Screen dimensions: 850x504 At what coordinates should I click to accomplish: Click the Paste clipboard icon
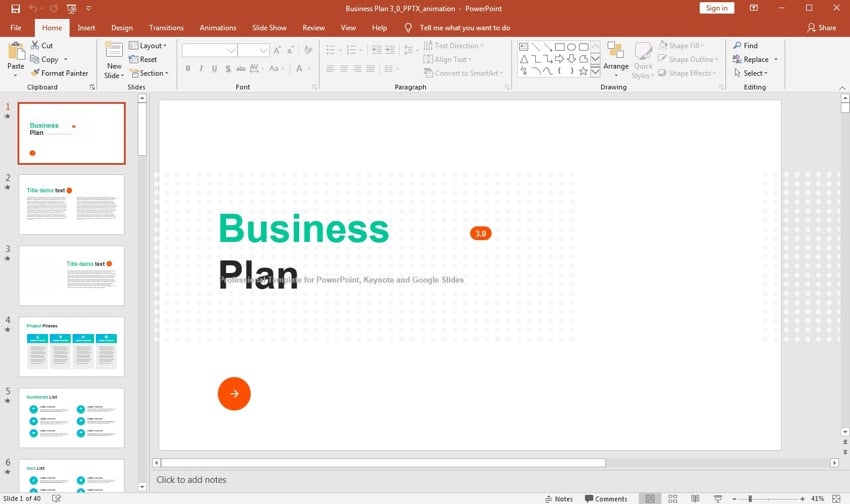[15, 56]
